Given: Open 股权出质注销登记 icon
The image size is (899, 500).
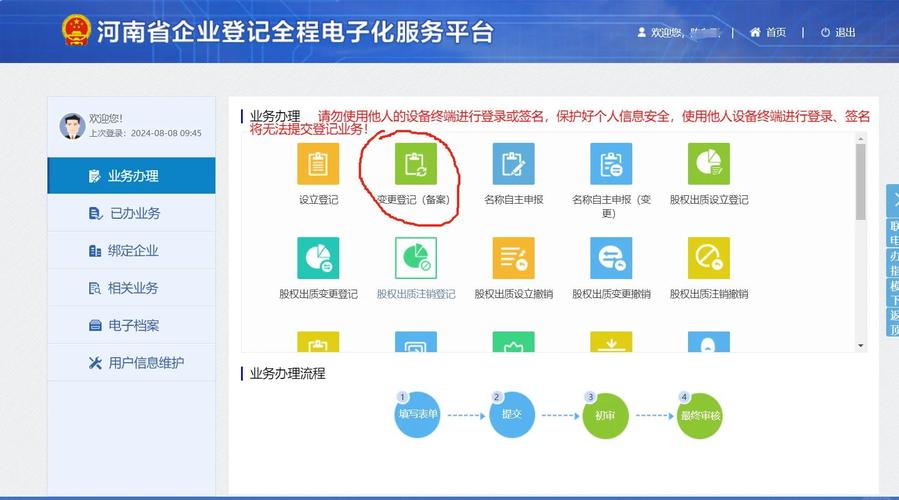Looking at the screenshot, I should (416, 258).
